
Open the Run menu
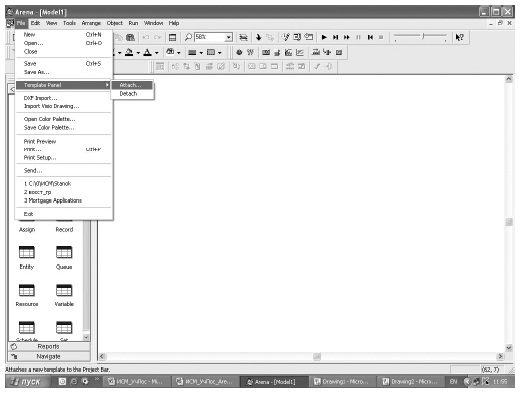tap(133, 23)
